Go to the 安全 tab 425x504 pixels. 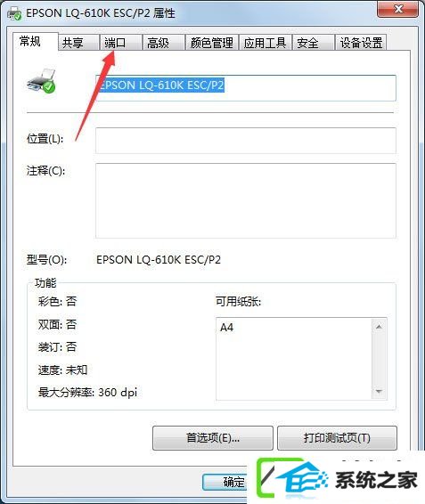point(313,43)
